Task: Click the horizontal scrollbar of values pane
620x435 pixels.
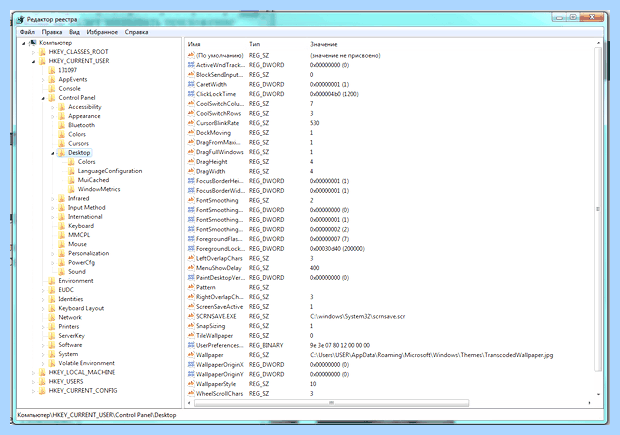Action: 331,403
